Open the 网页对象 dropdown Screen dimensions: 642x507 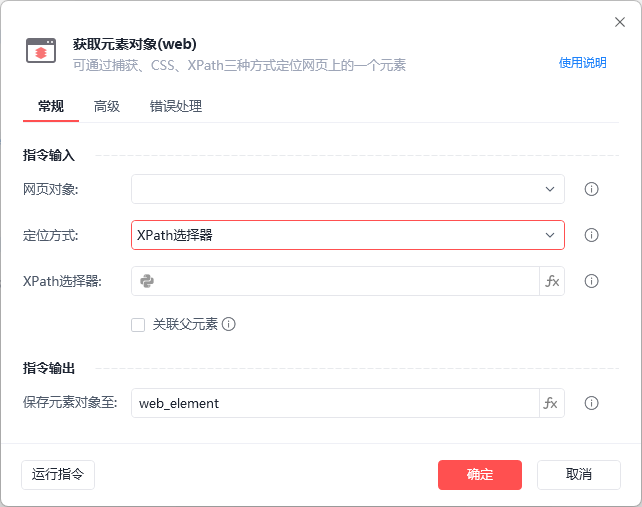click(348, 189)
